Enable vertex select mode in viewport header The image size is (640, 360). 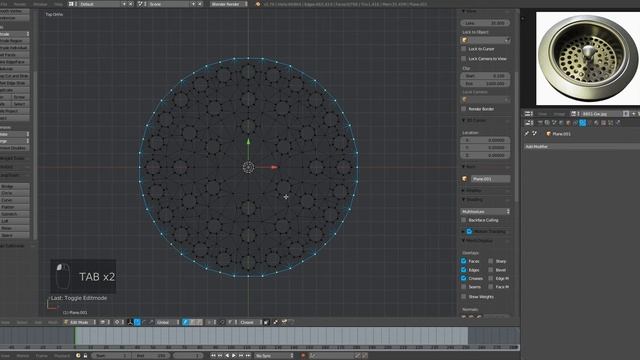click(185, 322)
